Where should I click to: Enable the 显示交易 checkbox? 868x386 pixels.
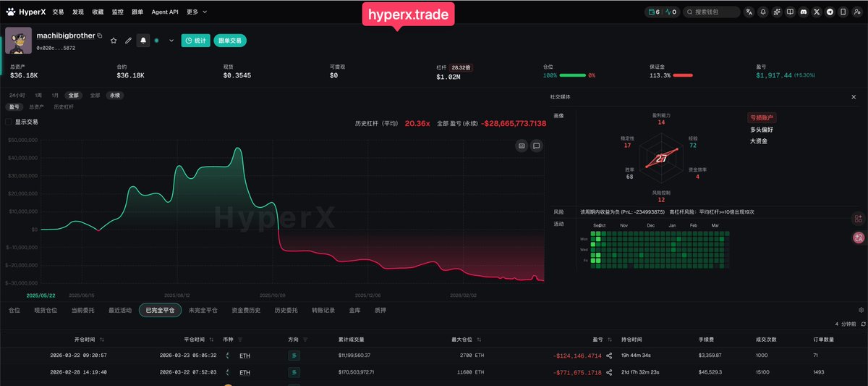tap(9, 122)
